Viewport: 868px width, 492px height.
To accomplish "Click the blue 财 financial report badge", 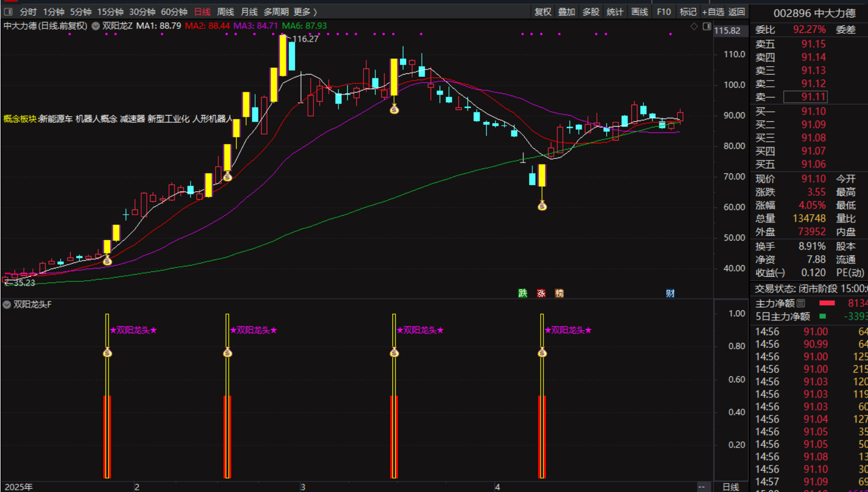I will [670, 293].
